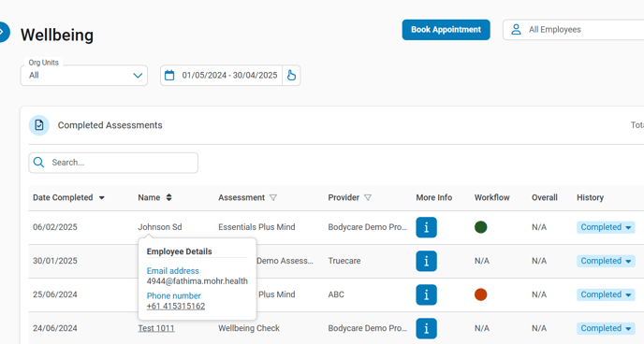This screenshot has width=644, height=344.
Task: Open More Info for 24/06/2024 row
Action: (x=426, y=328)
